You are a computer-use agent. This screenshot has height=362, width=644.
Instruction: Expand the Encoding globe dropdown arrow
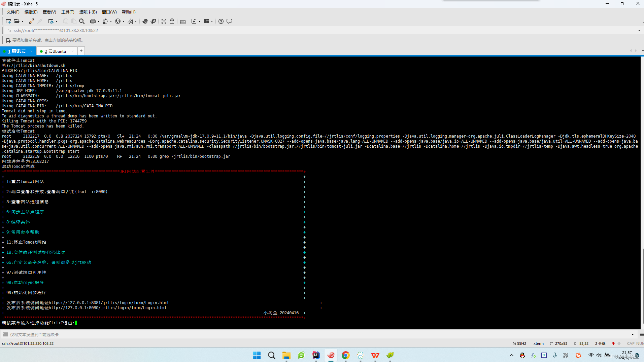pyautogui.click(x=123, y=21)
